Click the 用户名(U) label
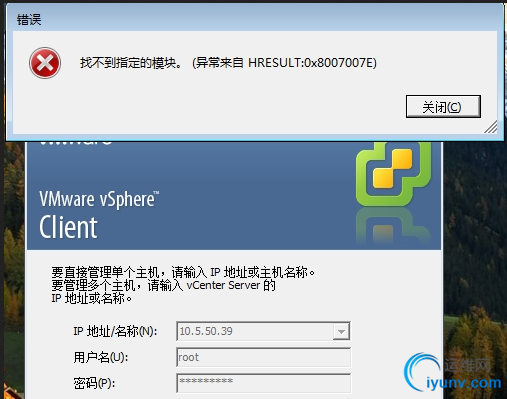The height and width of the screenshot is (399, 507). (x=101, y=358)
